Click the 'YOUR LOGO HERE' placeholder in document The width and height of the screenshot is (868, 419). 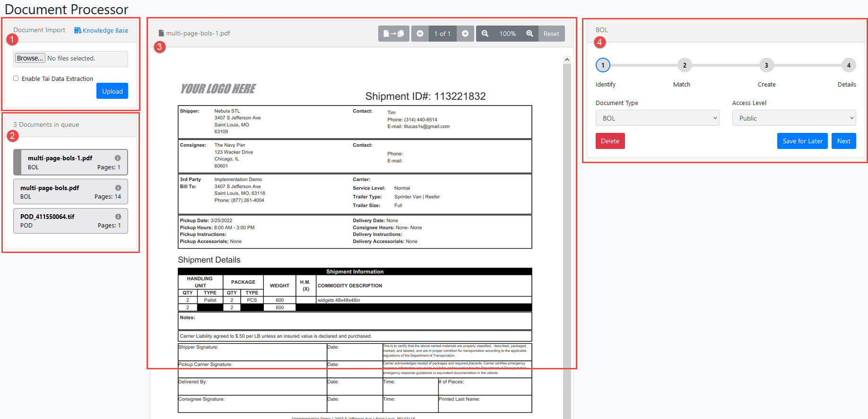(218, 89)
